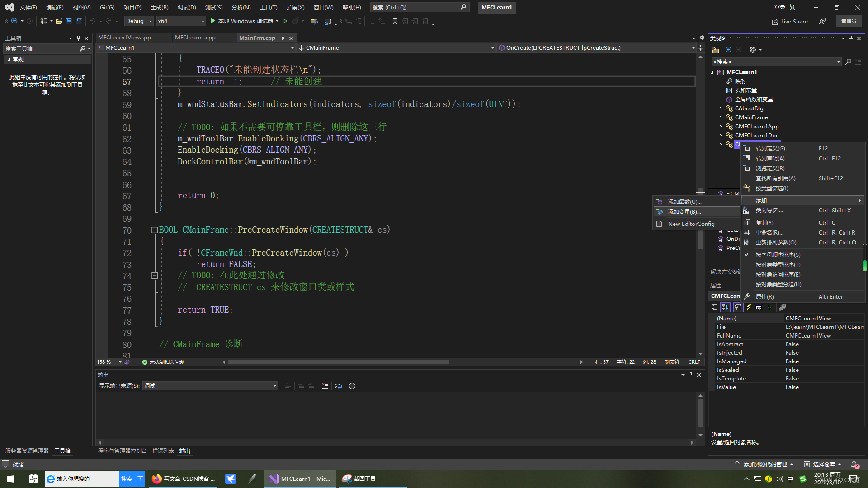868x488 pixels.
Task: Click the green Start Debugging play icon
Action: (x=212, y=21)
